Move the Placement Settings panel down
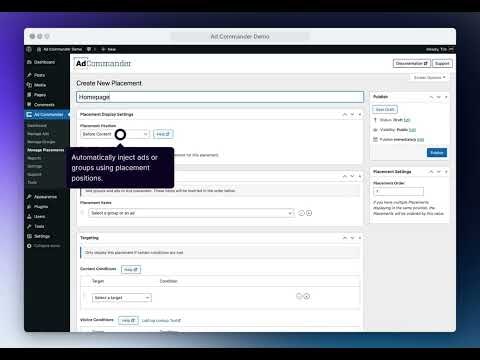The image size is (480, 360). (x=439, y=172)
